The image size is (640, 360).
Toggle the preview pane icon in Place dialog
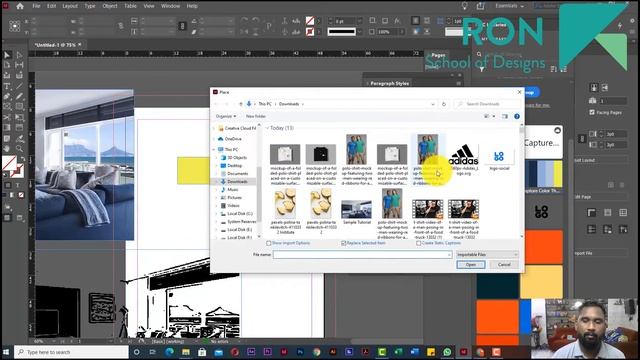click(505, 116)
